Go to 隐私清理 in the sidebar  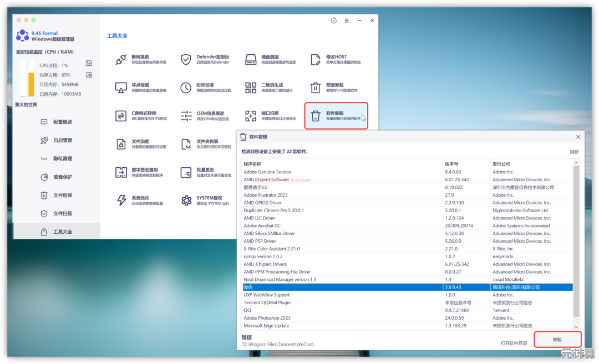[x=57, y=158]
